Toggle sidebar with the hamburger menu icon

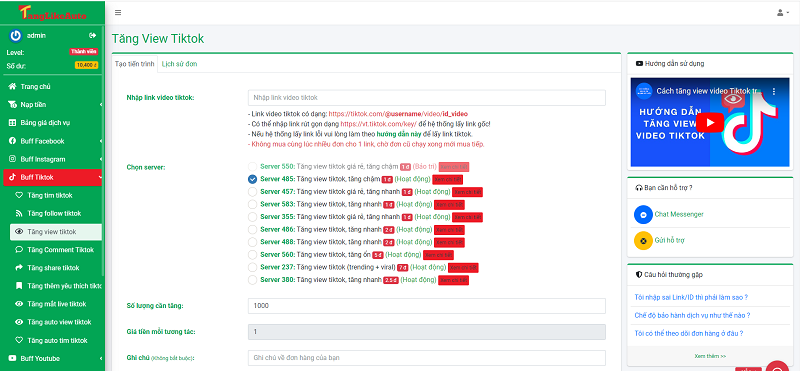[118, 13]
